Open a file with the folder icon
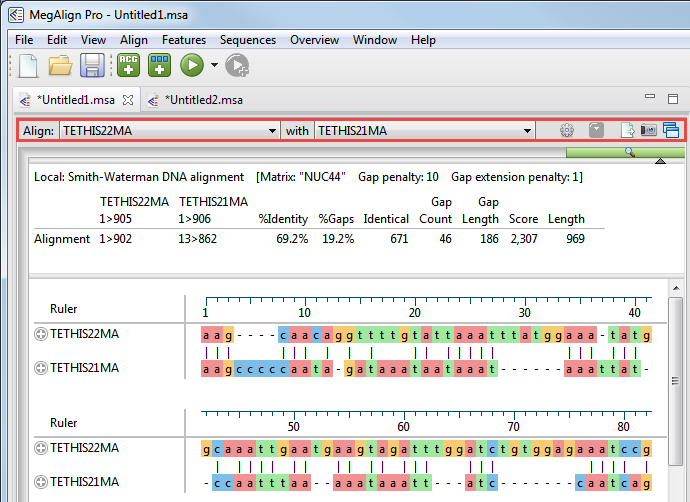Image resolution: width=690 pixels, height=502 pixels. coord(60,66)
